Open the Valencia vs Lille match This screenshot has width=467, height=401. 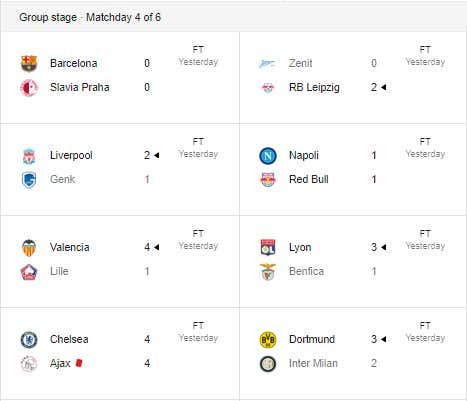pyautogui.click(x=120, y=261)
